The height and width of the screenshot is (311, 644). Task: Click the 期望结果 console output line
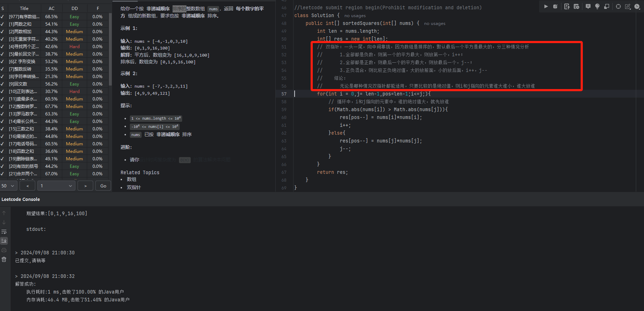point(57,213)
